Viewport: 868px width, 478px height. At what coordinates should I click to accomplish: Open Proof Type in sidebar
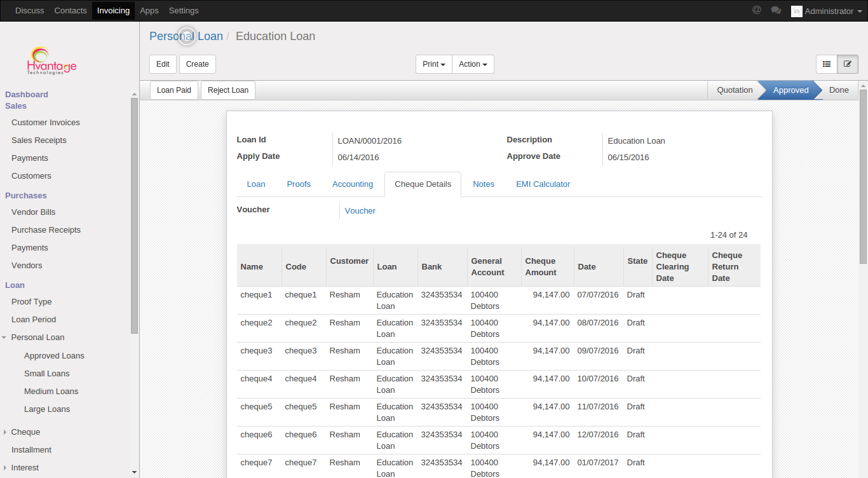pos(32,302)
